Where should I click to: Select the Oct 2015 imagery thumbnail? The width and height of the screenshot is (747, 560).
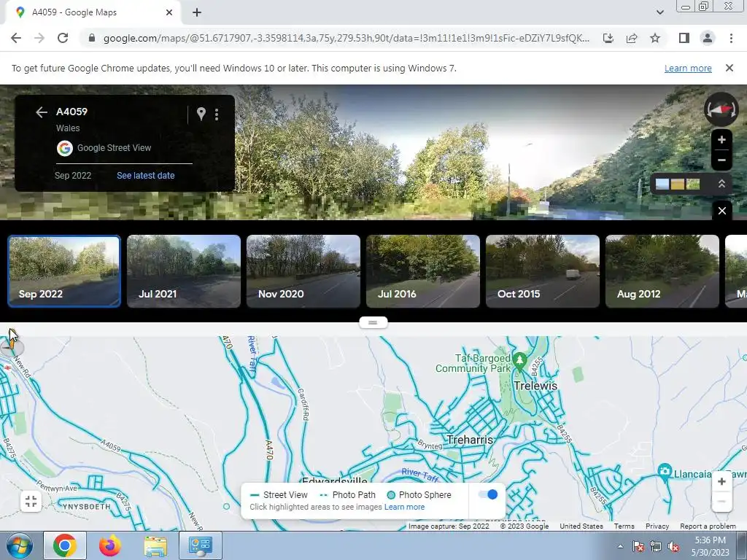[x=543, y=271]
